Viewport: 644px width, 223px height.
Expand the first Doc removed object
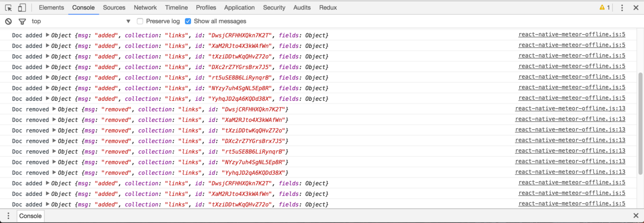[54, 109]
